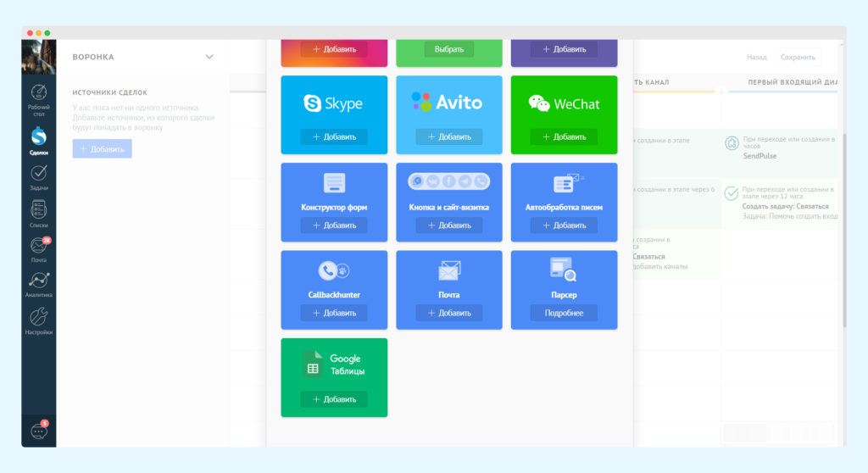Viewport: 868px width, 473px height.
Task: Open Почта with unread badge in sidebar
Action: point(38,248)
